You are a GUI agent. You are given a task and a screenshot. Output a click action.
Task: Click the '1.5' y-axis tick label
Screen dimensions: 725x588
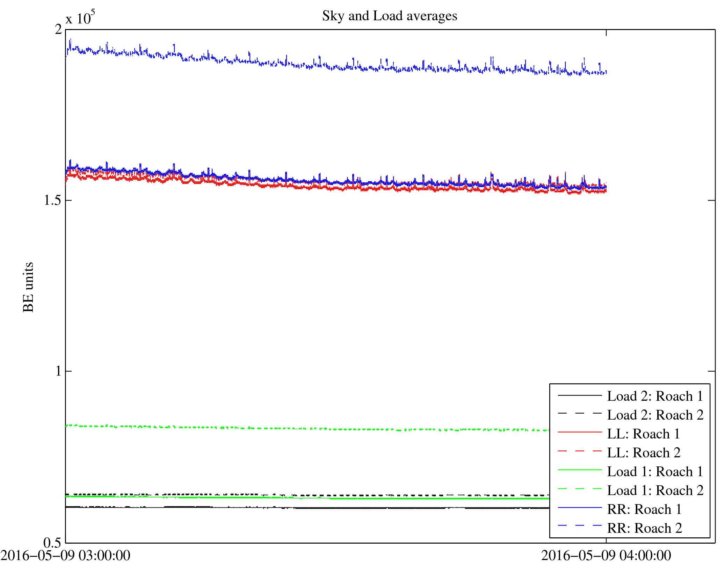pos(52,200)
